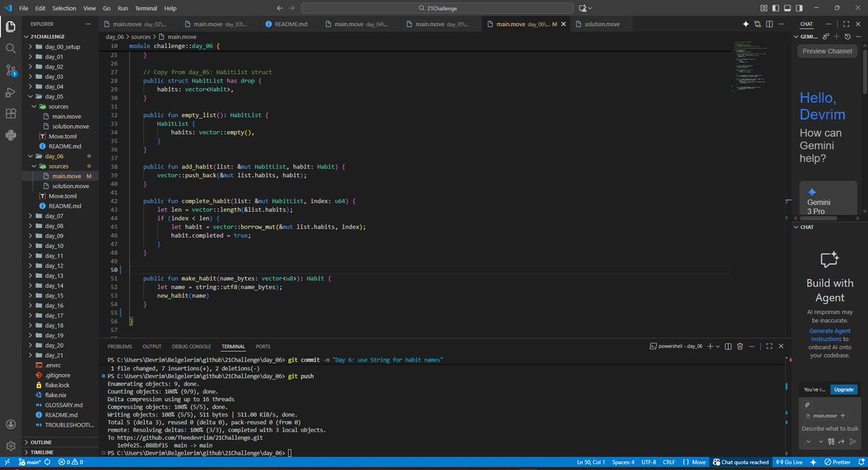Open the File menu
Screen dimensions: 868x470
24,8
